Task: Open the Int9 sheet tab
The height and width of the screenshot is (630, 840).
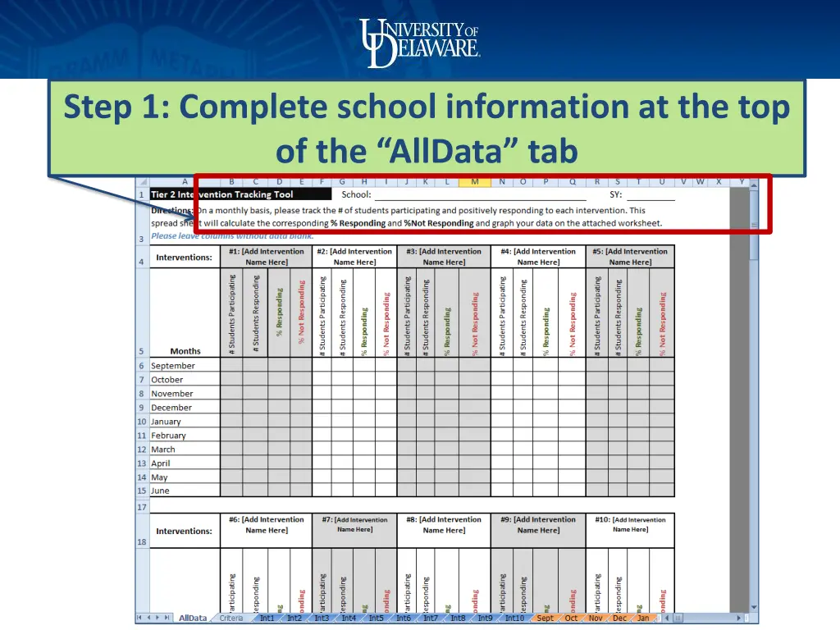Action: 486,619
